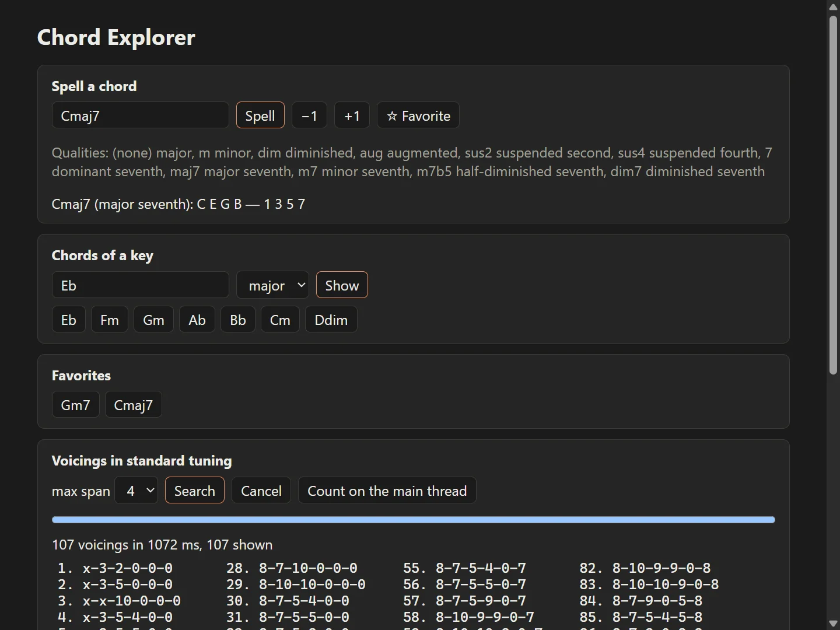Pick the Ab chord chip
840x630 pixels.
[x=197, y=320]
